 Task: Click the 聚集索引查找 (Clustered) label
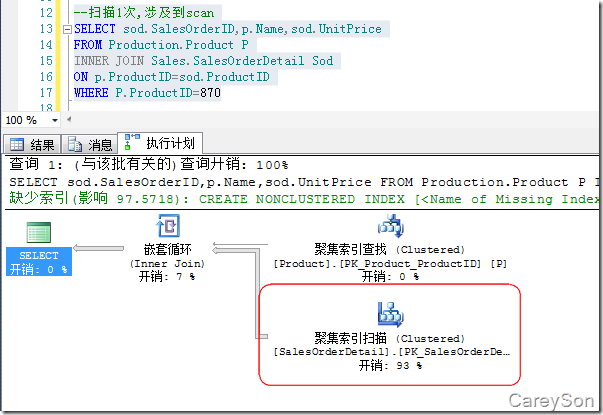pyautogui.click(x=390, y=250)
